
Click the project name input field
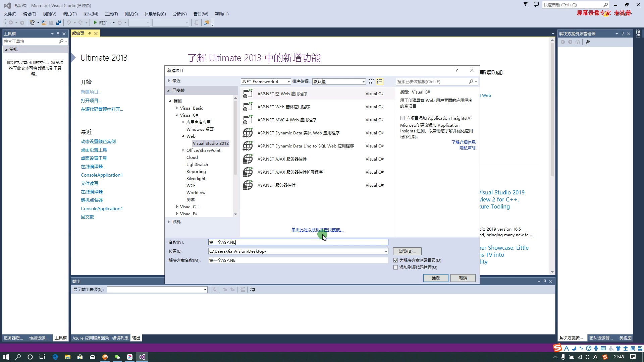(x=298, y=242)
